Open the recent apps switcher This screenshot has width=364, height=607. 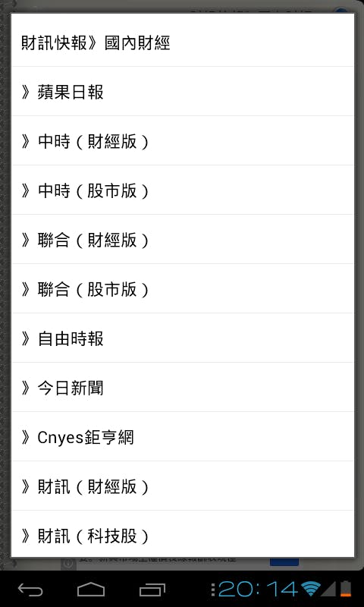[152, 590]
